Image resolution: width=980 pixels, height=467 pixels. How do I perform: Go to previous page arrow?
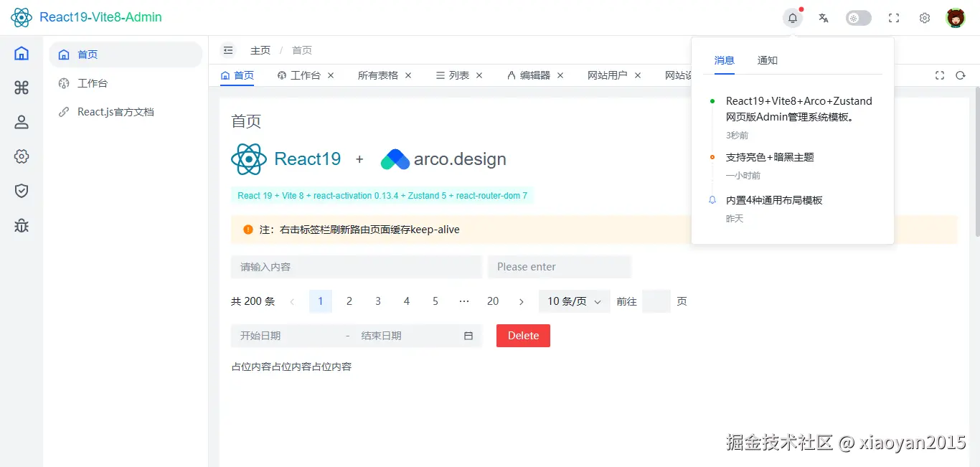pos(292,301)
